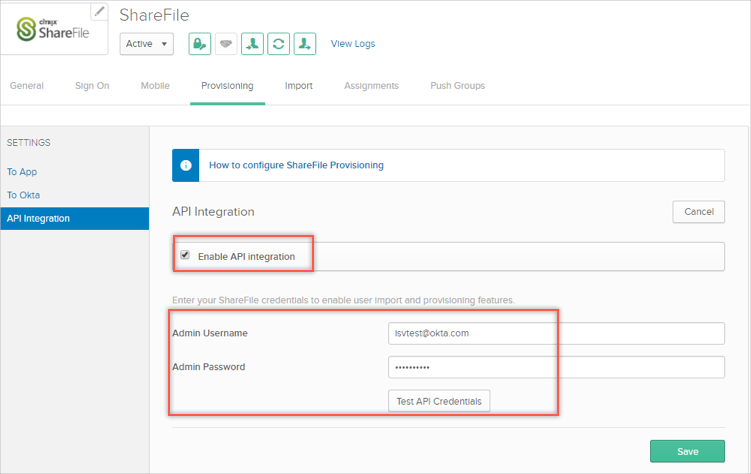Select To App in settings sidebar
Image resolution: width=751 pixels, height=474 pixels.
click(22, 172)
